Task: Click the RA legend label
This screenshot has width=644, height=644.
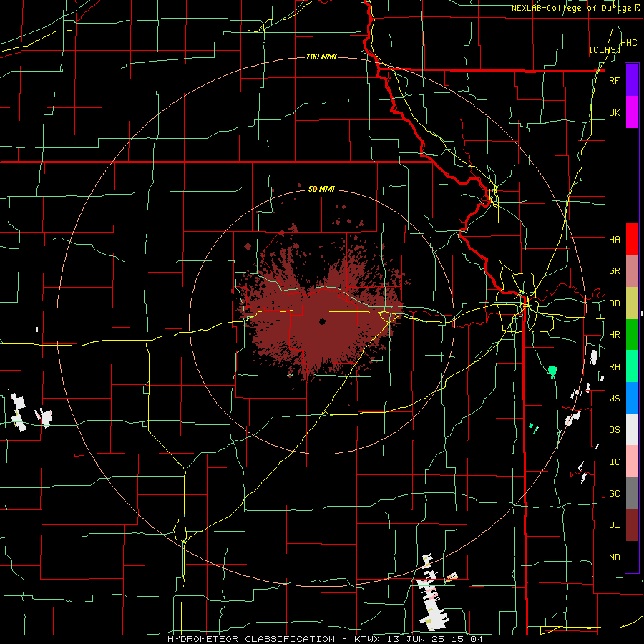Action: (x=614, y=367)
